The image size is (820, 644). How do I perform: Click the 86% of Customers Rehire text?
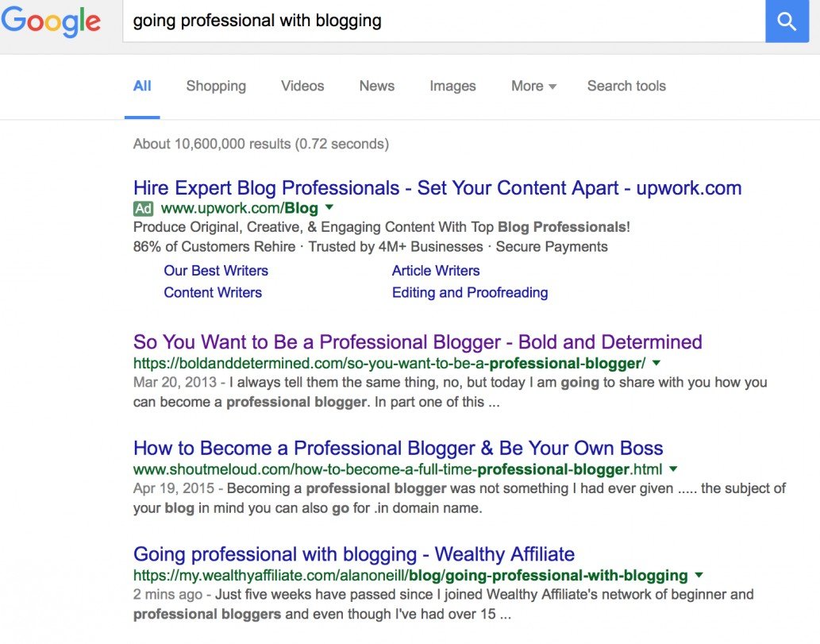(214, 247)
